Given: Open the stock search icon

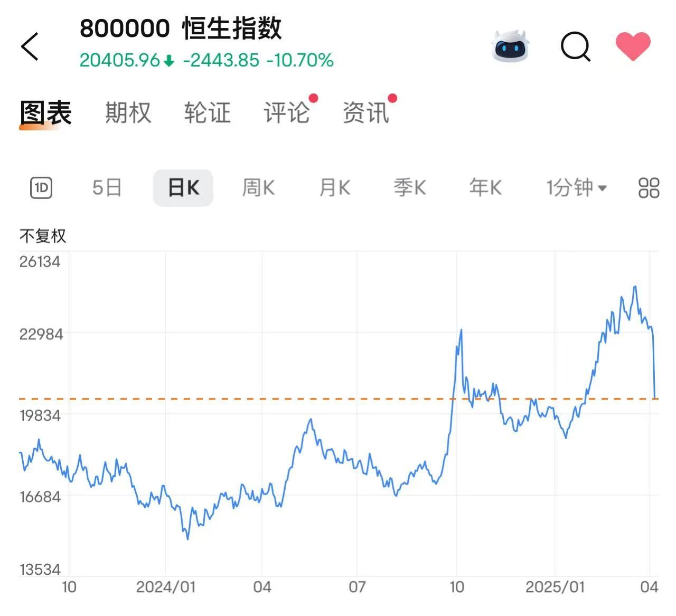Looking at the screenshot, I should (x=575, y=47).
